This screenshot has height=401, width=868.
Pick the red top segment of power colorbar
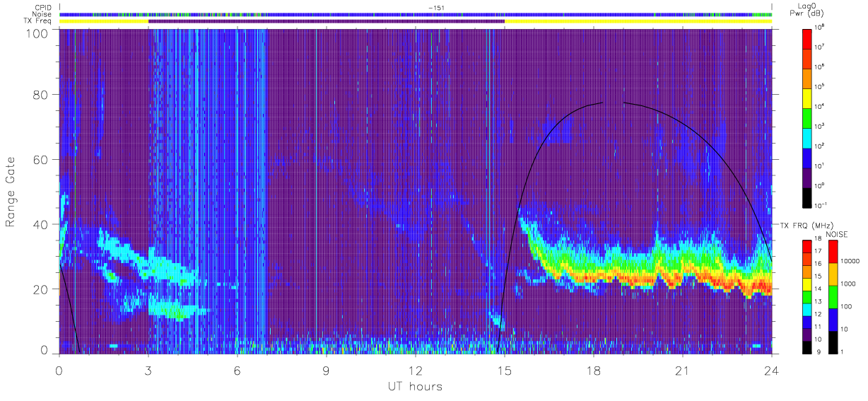(x=809, y=38)
